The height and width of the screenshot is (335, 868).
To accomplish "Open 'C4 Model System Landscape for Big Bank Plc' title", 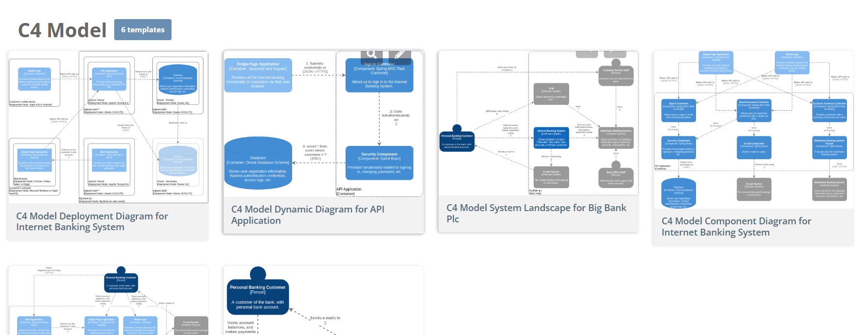I will coord(536,213).
